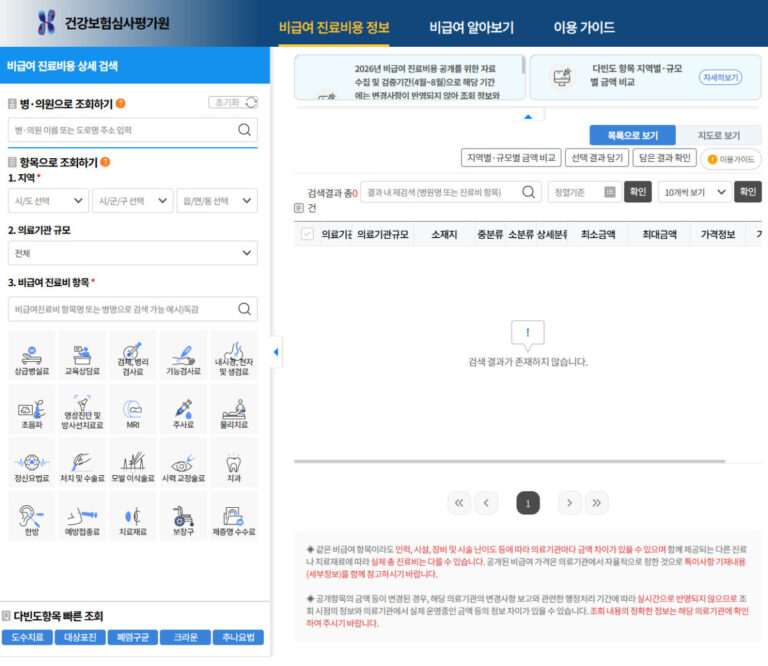The height and width of the screenshot is (666, 768).
Task: Go to last page with double-right arrow
Action: click(x=597, y=503)
